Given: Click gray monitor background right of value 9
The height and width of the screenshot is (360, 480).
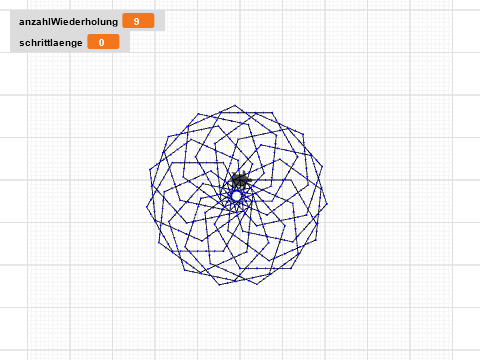Looking at the screenshot, I should click(160, 21).
